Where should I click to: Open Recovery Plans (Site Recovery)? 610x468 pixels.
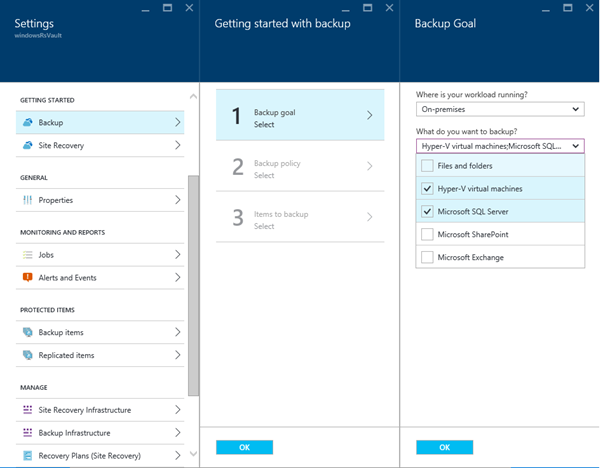coord(100,456)
